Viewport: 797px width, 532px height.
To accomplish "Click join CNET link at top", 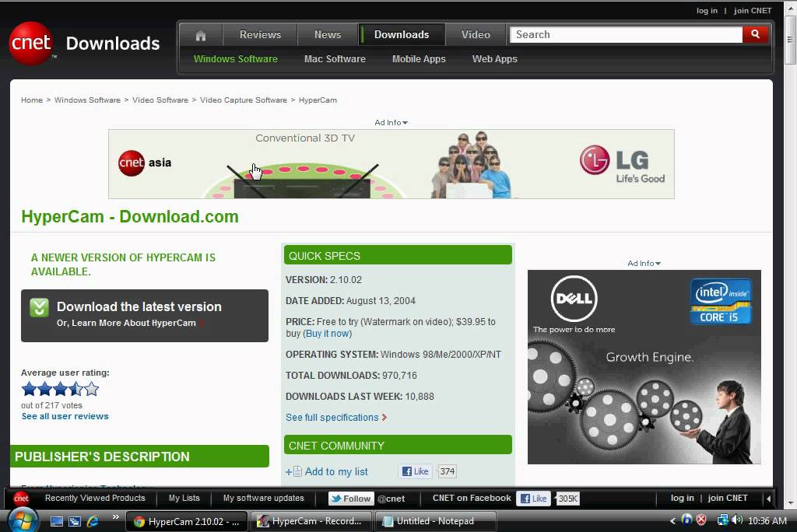I will [x=753, y=11].
